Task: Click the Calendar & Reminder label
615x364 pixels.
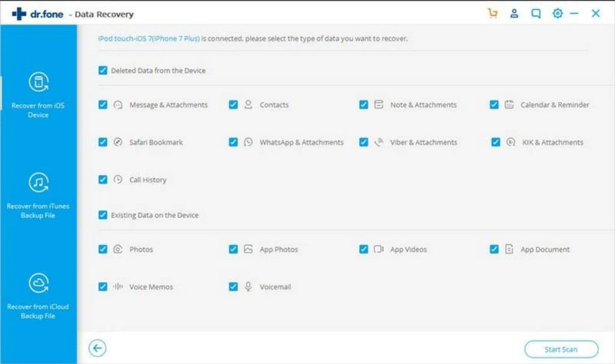Action: click(554, 104)
